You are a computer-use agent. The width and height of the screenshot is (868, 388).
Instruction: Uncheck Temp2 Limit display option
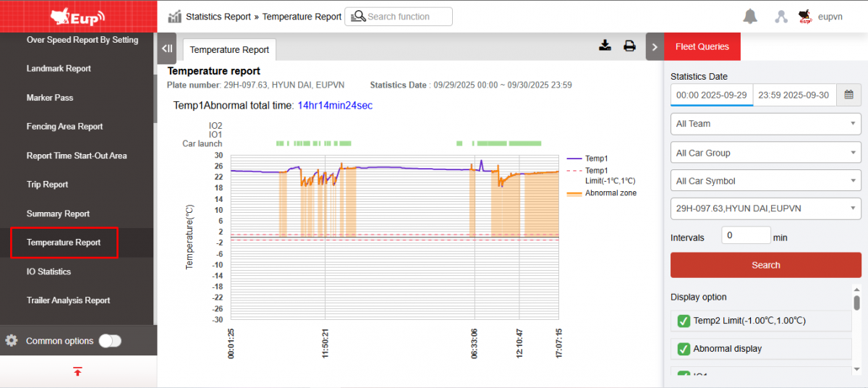pos(684,321)
